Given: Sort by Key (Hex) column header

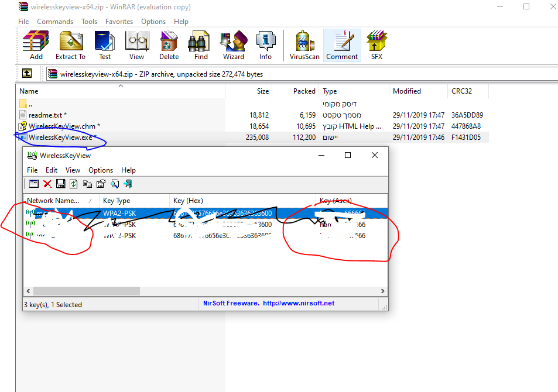Looking at the screenshot, I should tap(242, 201).
